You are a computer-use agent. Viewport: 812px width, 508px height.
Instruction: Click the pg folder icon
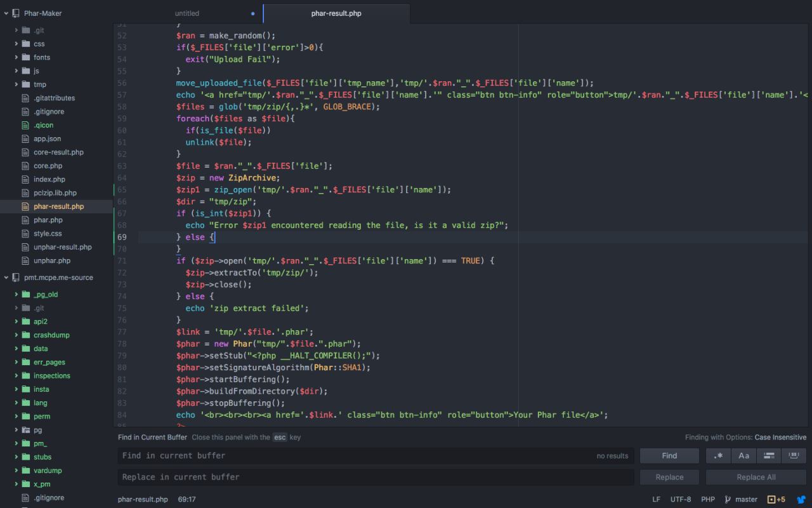tap(26, 430)
